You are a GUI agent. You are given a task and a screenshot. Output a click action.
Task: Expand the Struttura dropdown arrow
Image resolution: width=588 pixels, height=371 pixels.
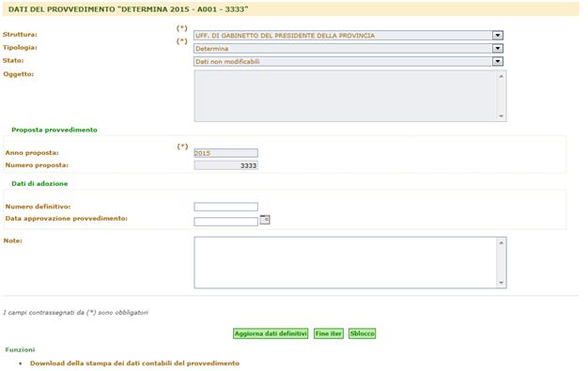pyautogui.click(x=498, y=36)
